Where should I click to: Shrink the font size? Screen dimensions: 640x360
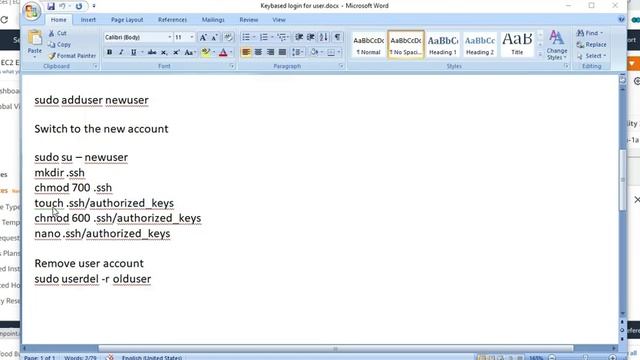(214, 38)
